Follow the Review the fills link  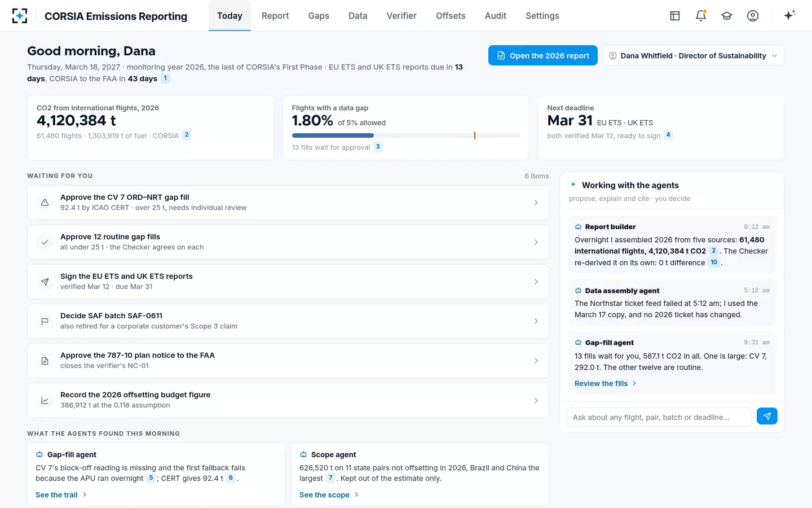[606, 383]
